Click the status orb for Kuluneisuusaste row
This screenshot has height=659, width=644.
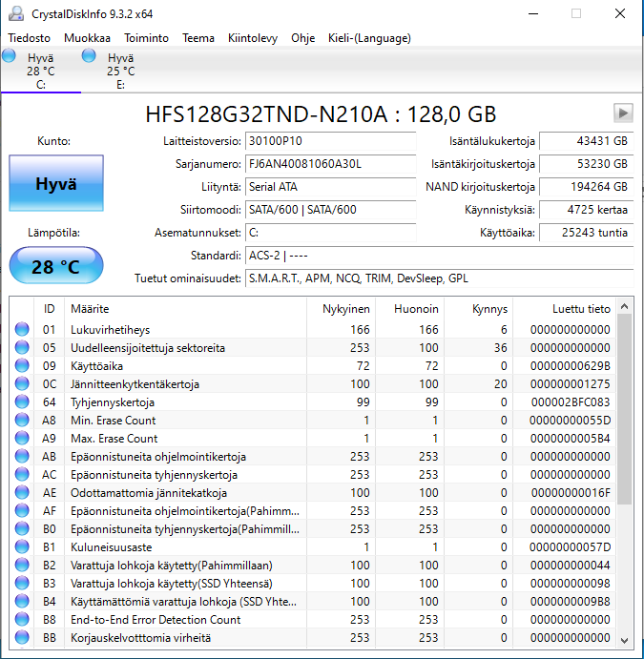22,547
